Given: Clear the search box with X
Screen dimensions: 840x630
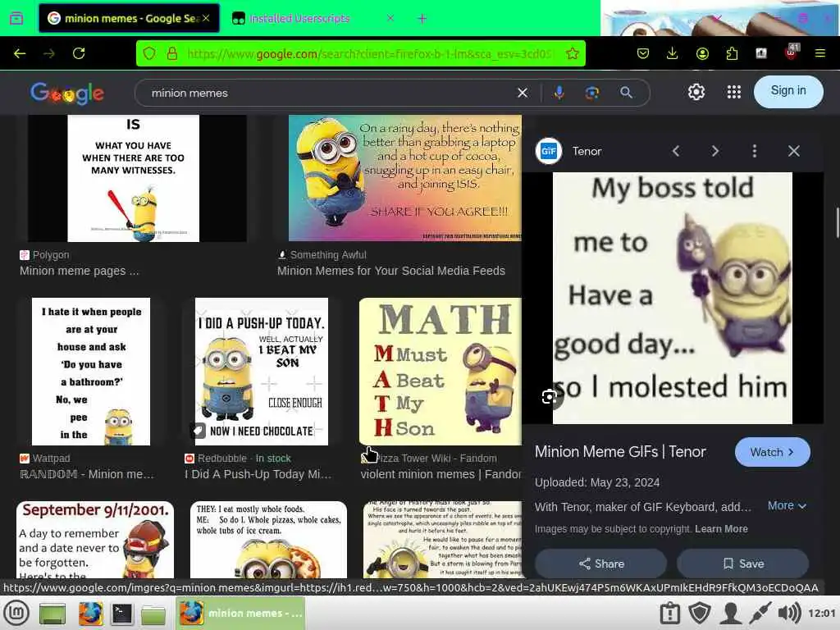Looking at the screenshot, I should [523, 94].
